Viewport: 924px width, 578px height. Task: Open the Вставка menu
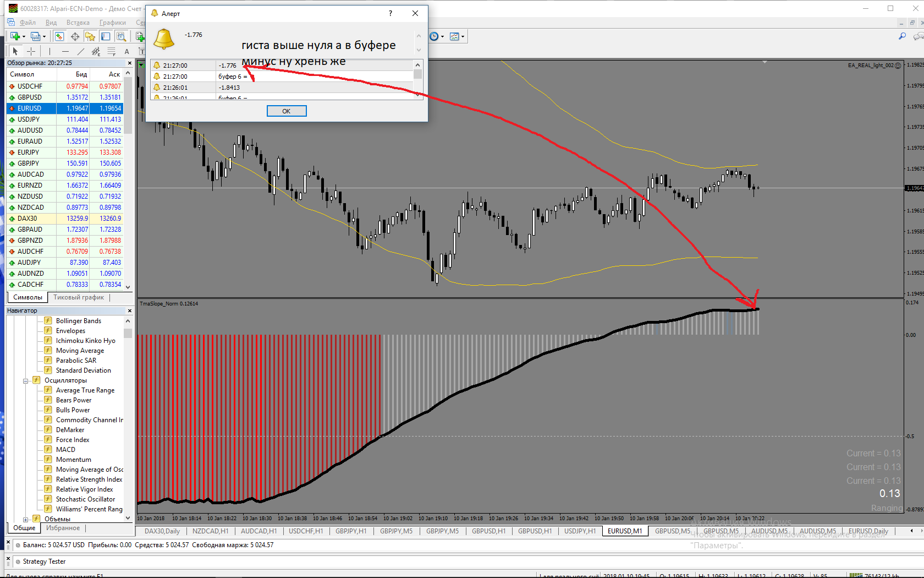[78, 23]
